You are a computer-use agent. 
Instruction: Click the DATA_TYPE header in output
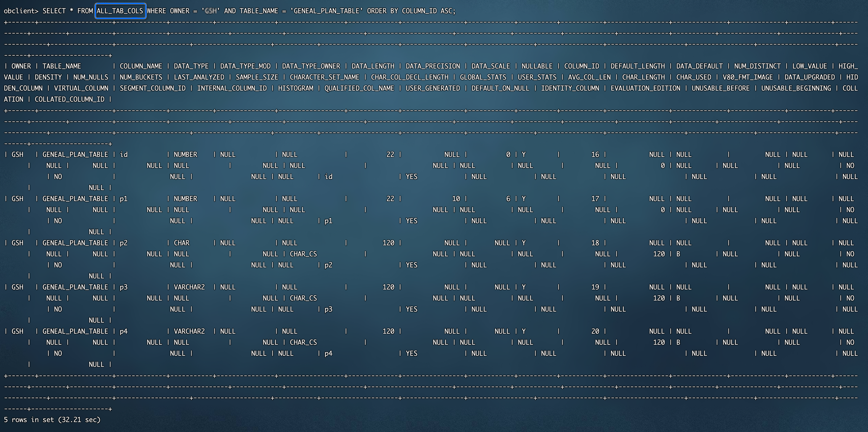click(x=191, y=66)
